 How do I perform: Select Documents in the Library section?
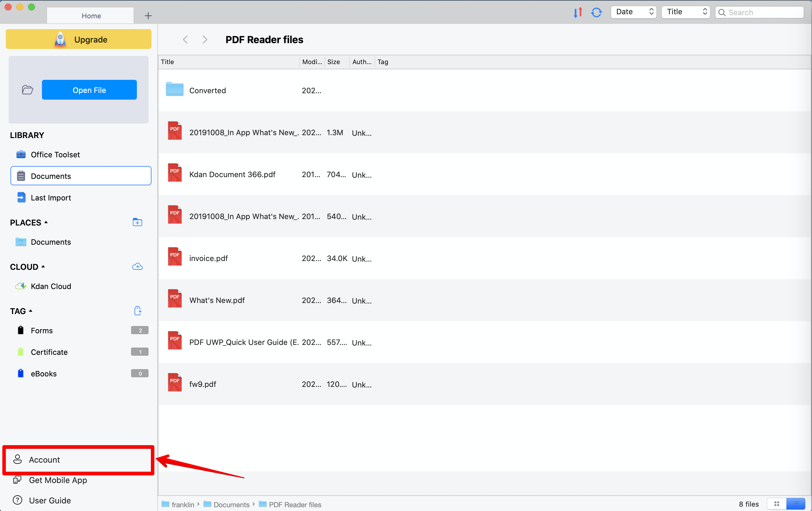[x=81, y=176]
